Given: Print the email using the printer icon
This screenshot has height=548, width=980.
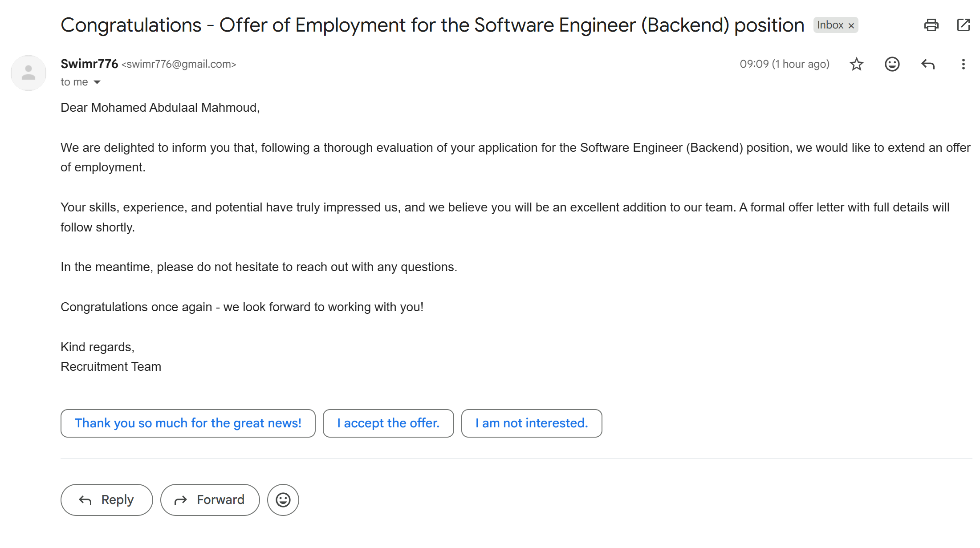Looking at the screenshot, I should click(x=931, y=25).
